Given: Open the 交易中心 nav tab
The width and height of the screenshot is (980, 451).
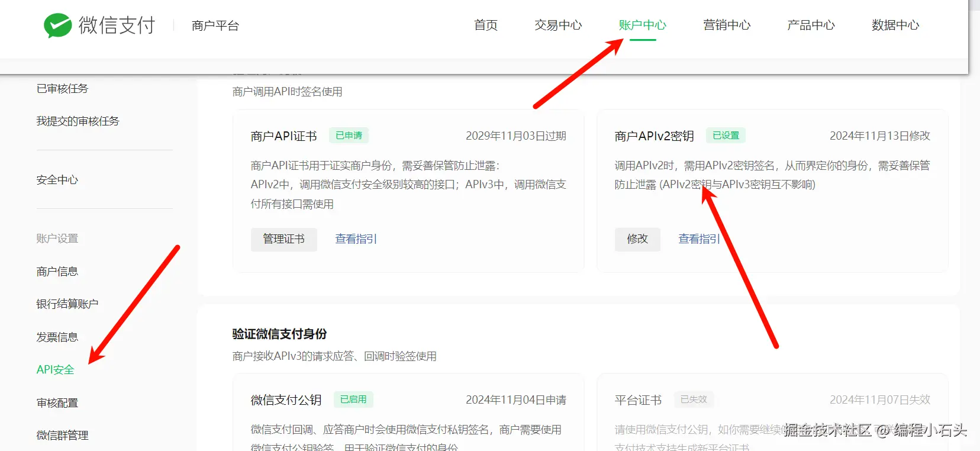Looking at the screenshot, I should coord(558,25).
